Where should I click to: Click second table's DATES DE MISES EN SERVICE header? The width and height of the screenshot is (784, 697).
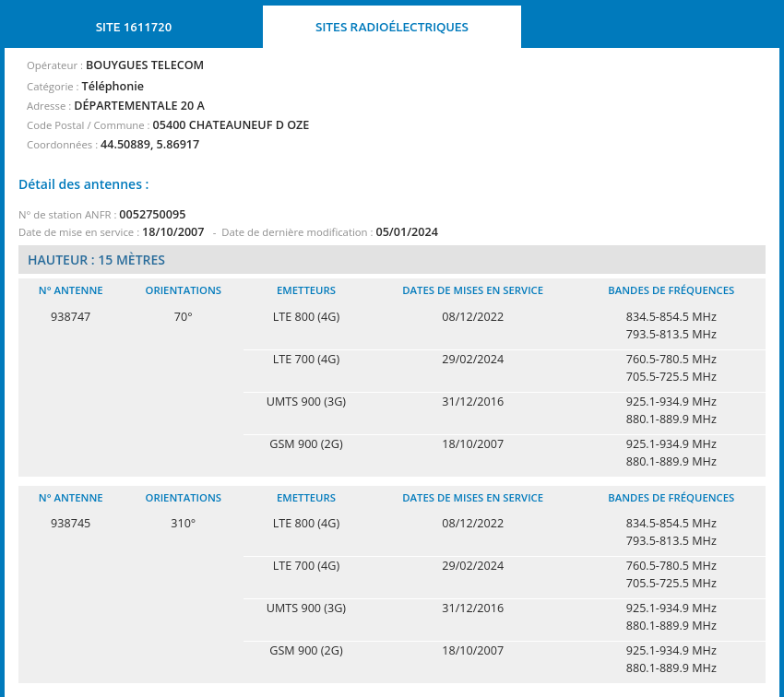[x=472, y=498]
